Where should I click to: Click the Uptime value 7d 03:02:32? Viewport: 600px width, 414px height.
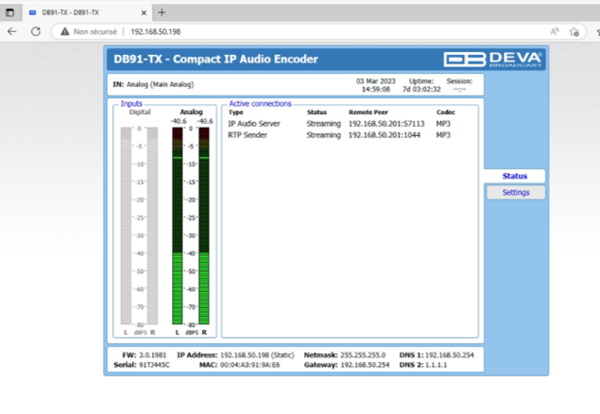coord(421,89)
